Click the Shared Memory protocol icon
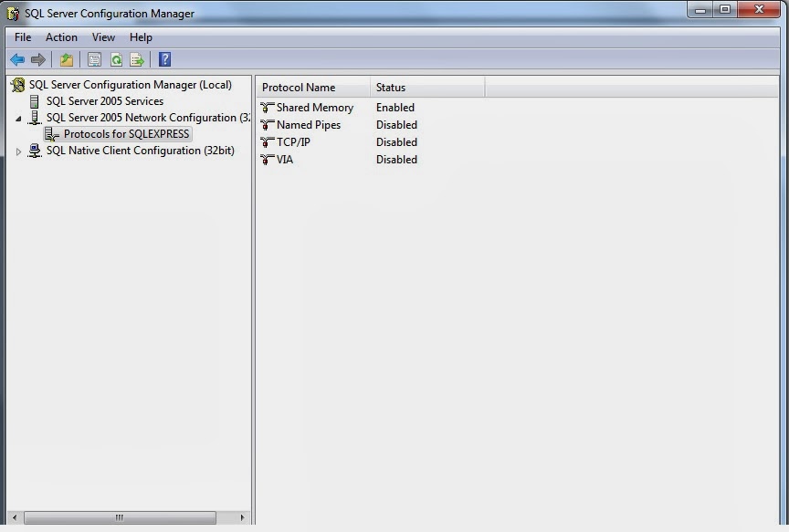Screen dimensions: 789x532 [x=268, y=108]
